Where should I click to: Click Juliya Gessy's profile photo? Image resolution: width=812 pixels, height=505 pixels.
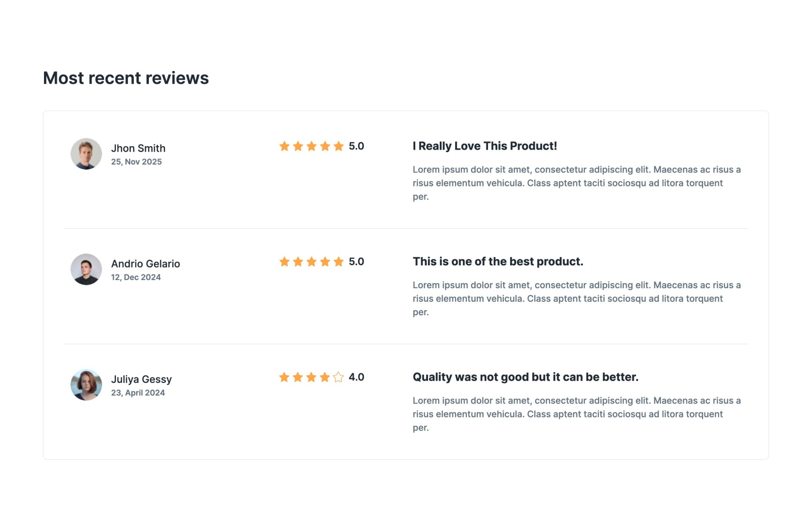pos(86,385)
